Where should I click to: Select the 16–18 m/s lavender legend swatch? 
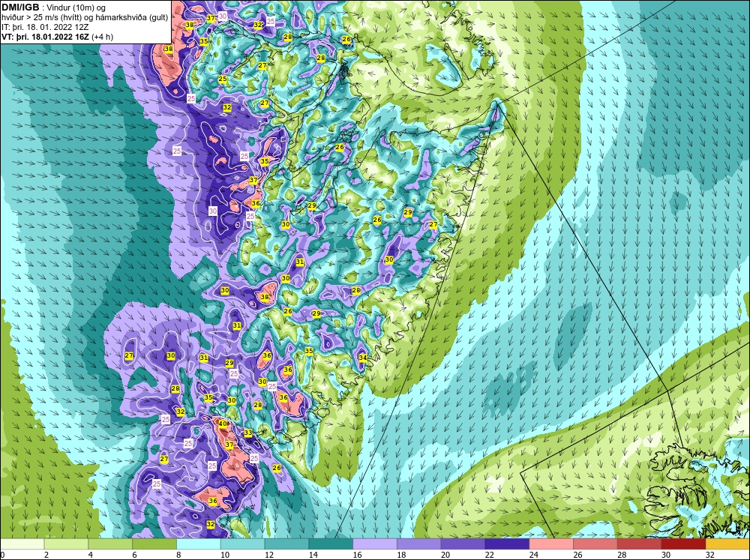375,544
